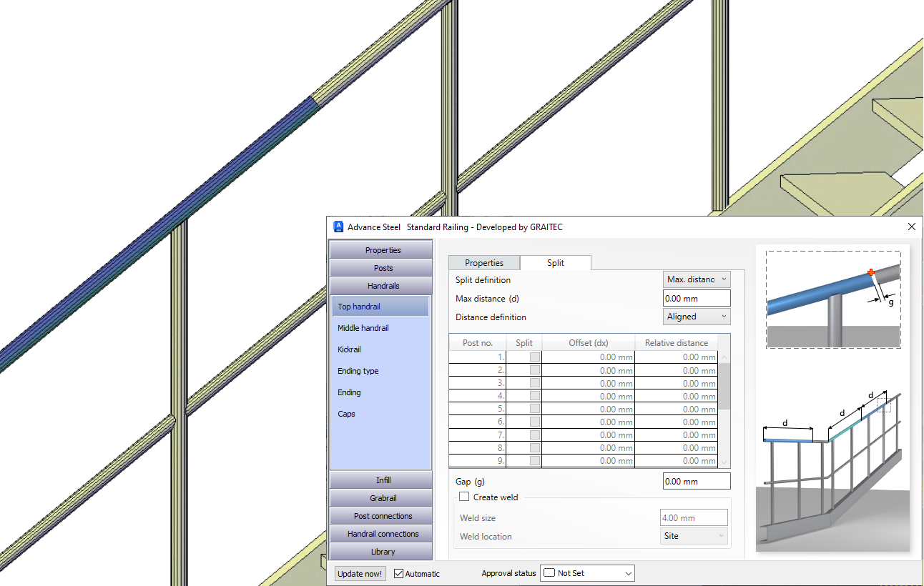924x586 pixels.
Task: Toggle the Split checkbox for post 2
Action: click(x=535, y=370)
